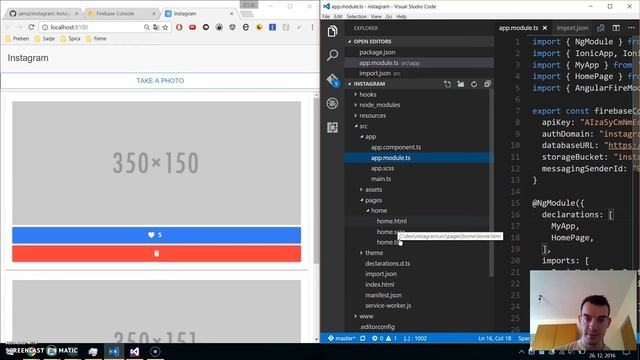Open app.component.ts in file tree

tap(396, 147)
